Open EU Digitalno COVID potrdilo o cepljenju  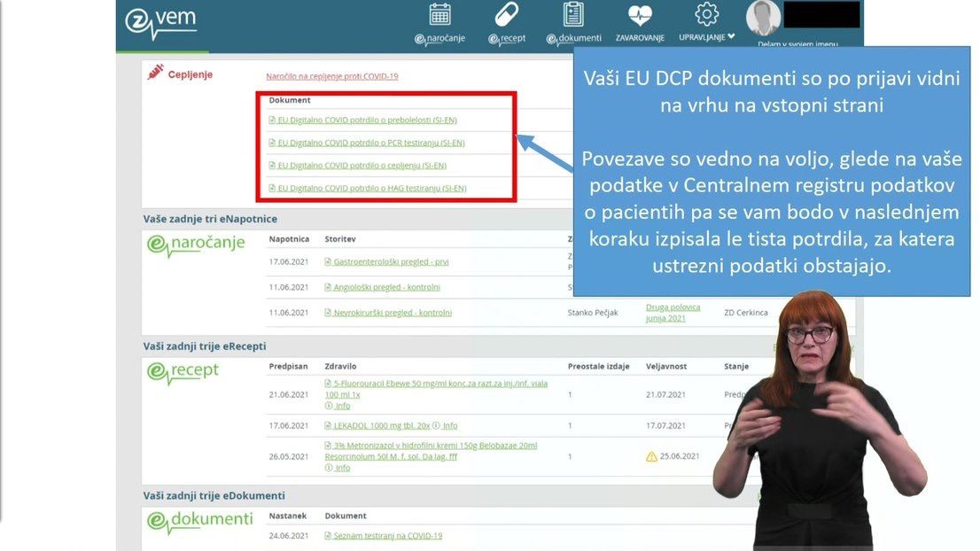click(362, 166)
